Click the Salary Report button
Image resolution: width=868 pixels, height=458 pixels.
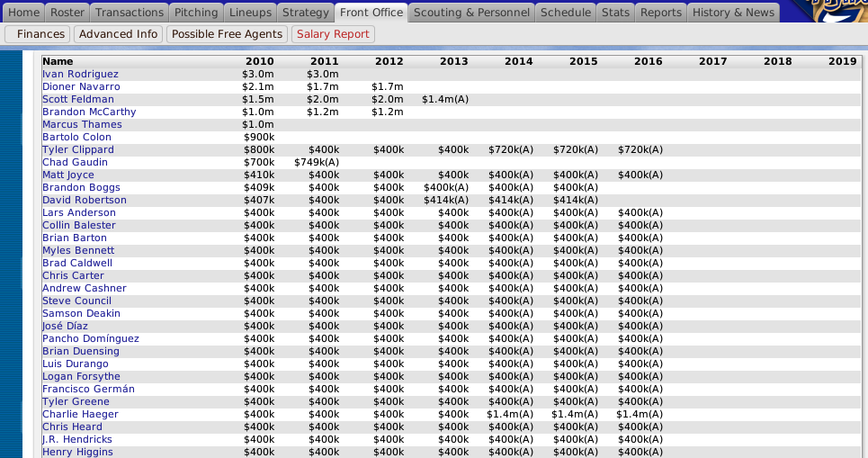point(333,34)
